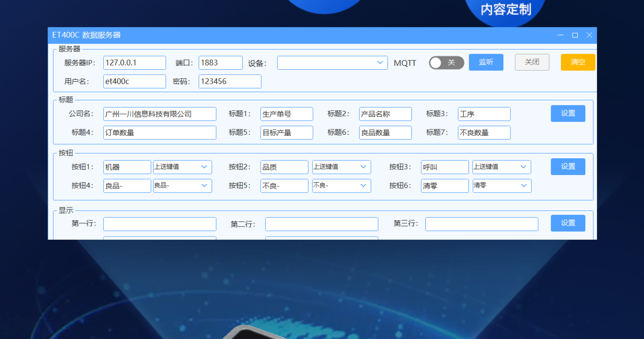Expand 按钮2 key value dropdown
This screenshot has width=644, height=339.
point(341,167)
